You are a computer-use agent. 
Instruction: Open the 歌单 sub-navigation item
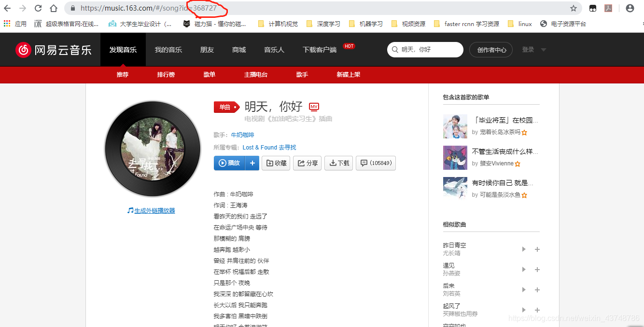[210, 75]
